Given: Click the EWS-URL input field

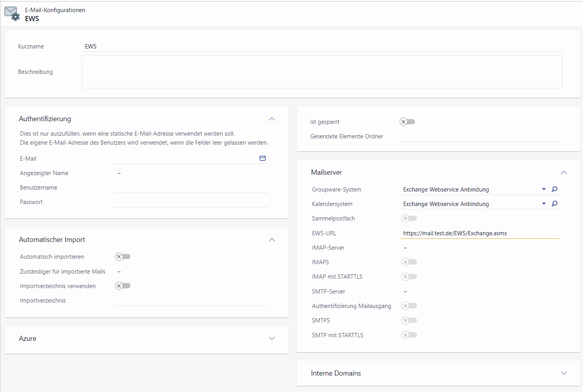Looking at the screenshot, I should pos(480,233).
